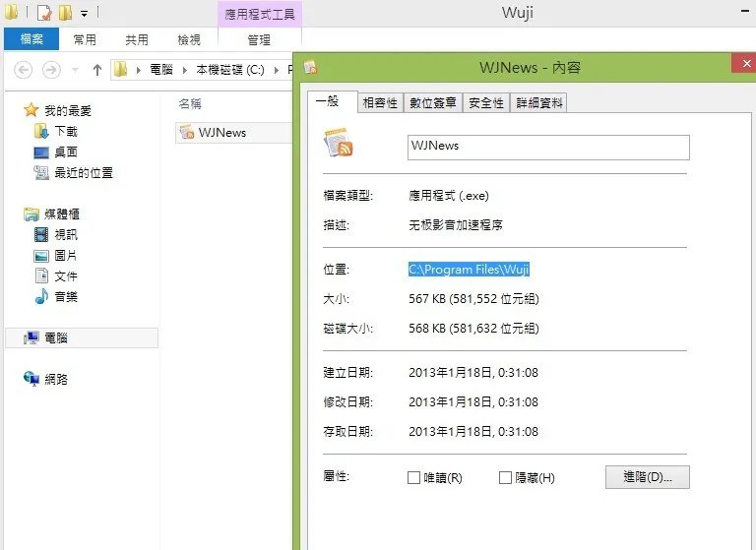
Task: Switch to 安全性 tab
Action: (486, 102)
